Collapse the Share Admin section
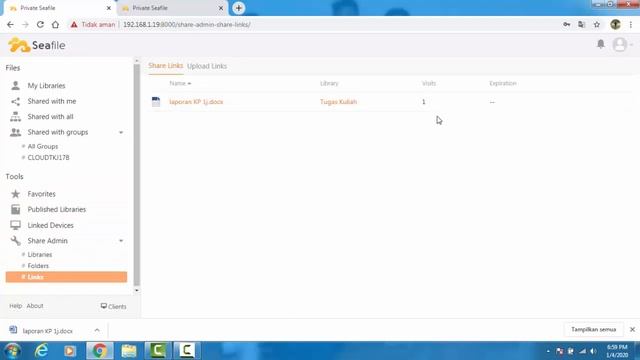Viewport: 640px width, 360px height. coord(121,241)
